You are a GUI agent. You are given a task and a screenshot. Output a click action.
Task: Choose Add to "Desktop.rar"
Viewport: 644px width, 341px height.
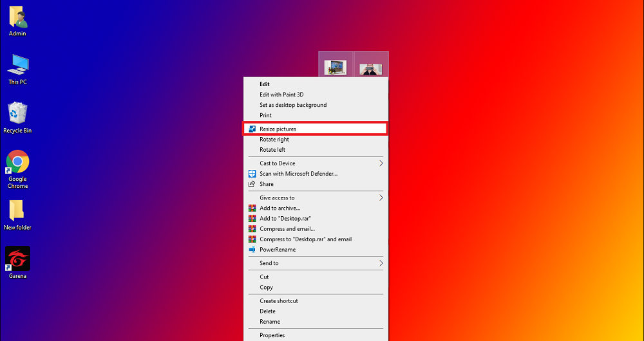point(316,218)
